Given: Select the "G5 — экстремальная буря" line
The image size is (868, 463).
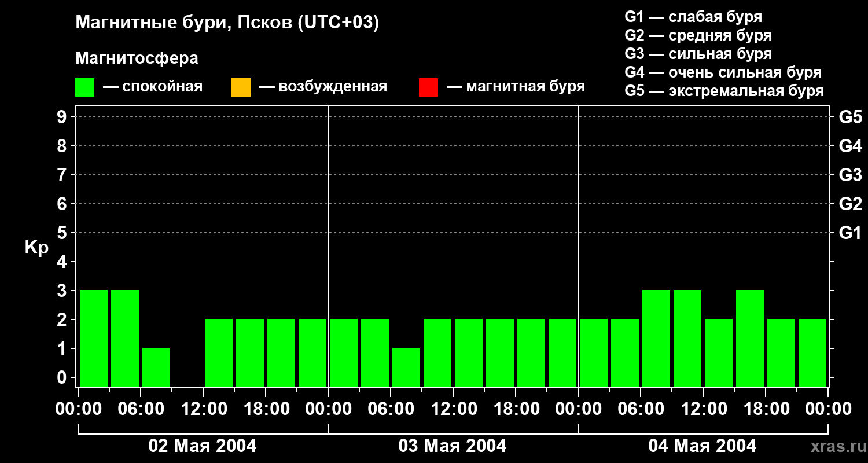Looking at the screenshot, I should click(x=724, y=91).
